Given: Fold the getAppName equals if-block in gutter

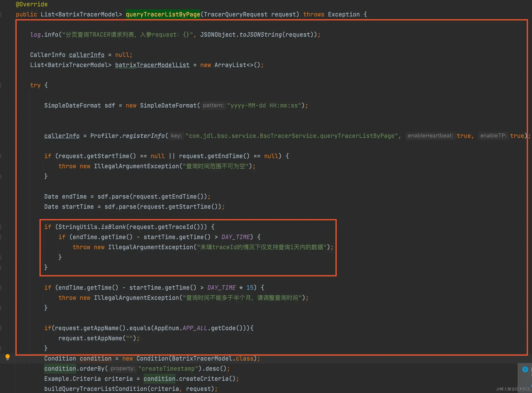Looking at the screenshot, I should click(1, 328).
